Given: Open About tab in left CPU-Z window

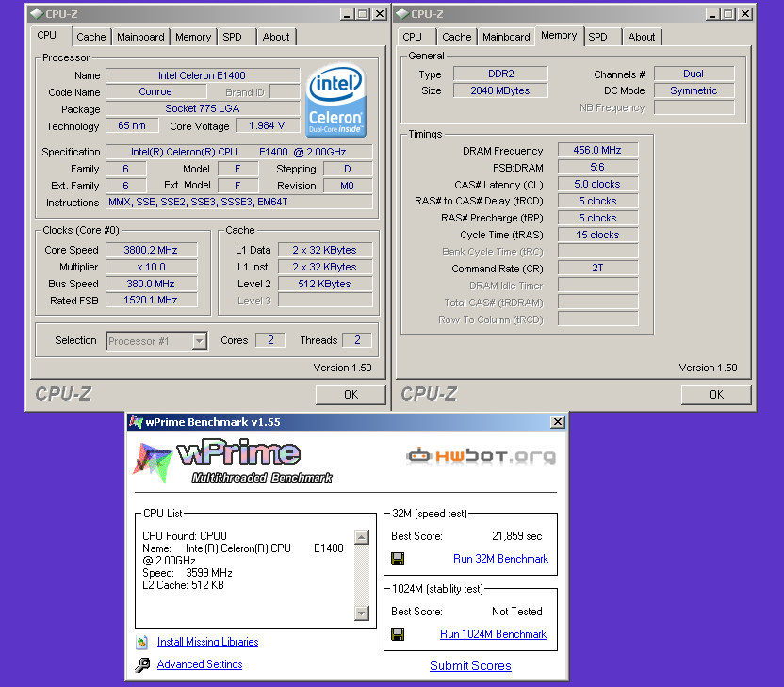Looking at the screenshot, I should [x=276, y=37].
